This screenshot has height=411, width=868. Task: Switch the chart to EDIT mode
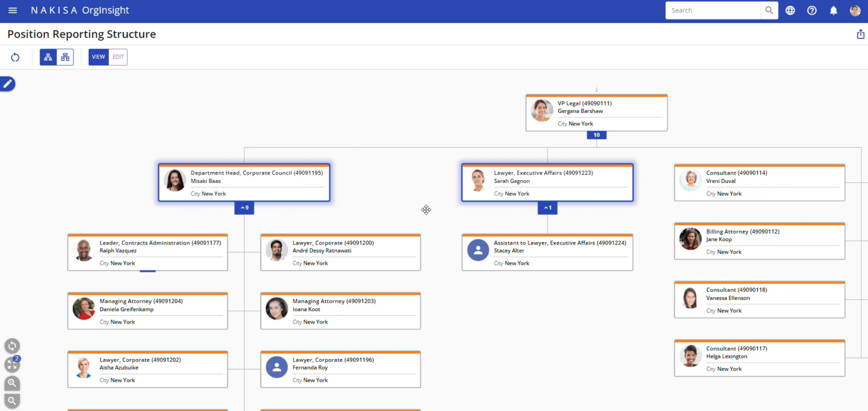click(118, 57)
